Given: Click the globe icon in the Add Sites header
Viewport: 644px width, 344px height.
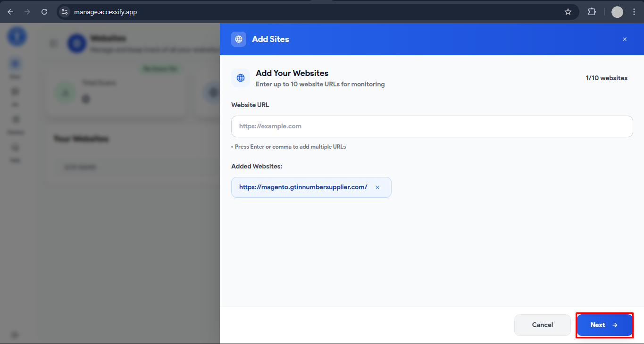Looking at the screenshot, I should 239,39.
